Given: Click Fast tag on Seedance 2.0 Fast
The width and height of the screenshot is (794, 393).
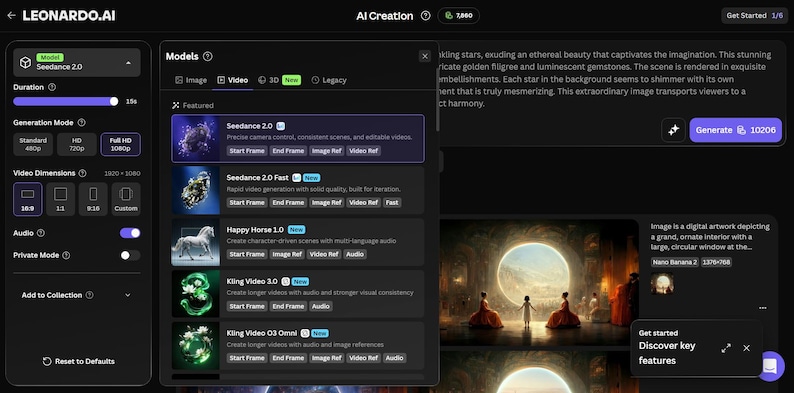Looking at the screenshot, I should [391, 203].
